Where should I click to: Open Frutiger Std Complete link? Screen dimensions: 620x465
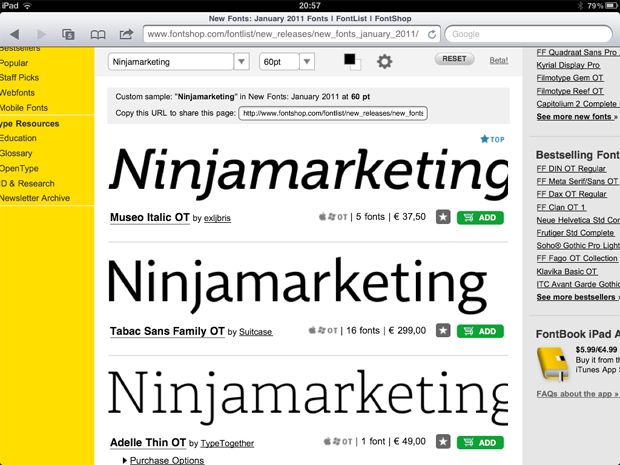tap(575, 233)
